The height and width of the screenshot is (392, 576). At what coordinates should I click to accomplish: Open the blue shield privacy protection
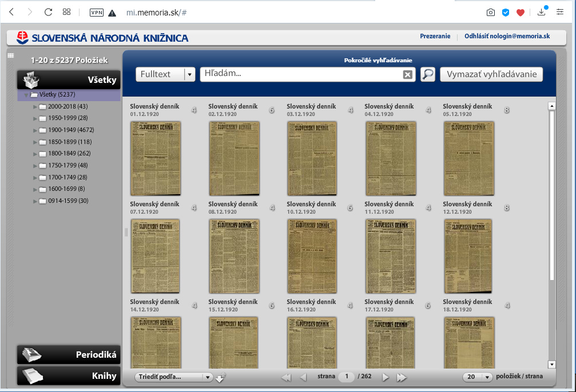point(506,13)
